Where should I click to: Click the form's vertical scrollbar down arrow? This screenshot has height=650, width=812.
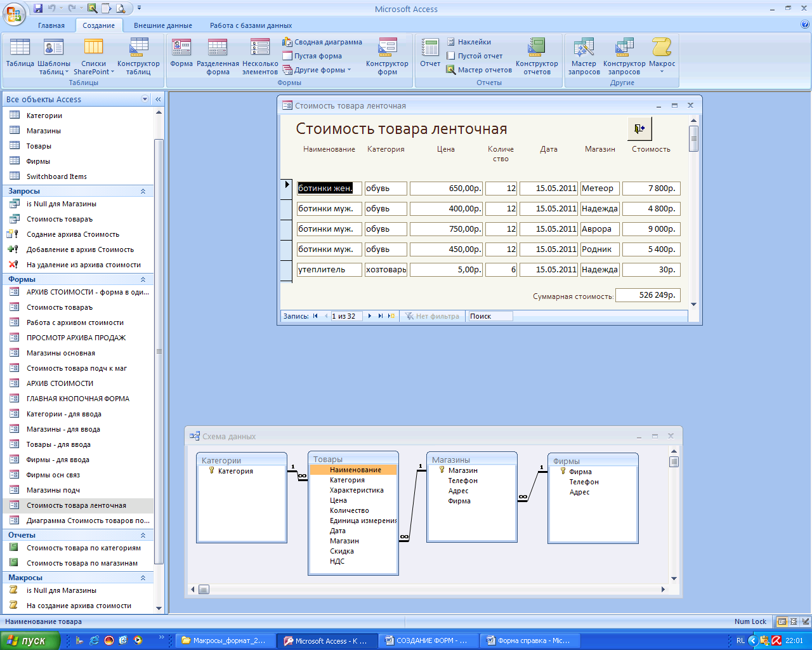(693, 304)
